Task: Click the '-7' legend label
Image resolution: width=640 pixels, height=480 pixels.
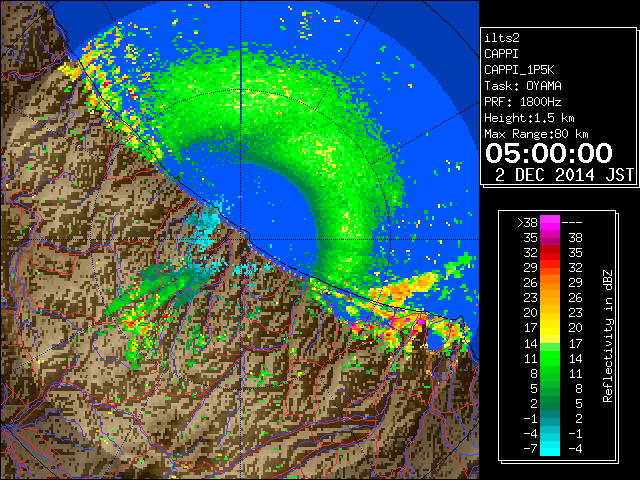Action: (x=531, y=448)
